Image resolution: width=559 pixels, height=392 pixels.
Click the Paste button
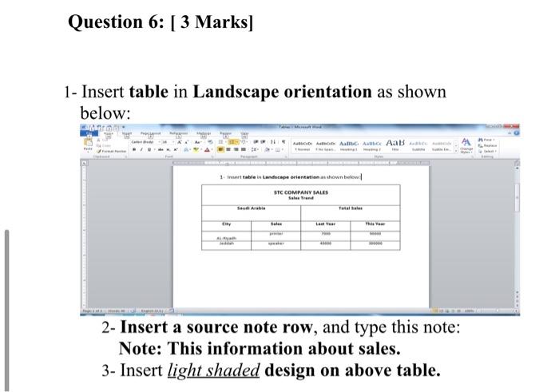point(88,145)
